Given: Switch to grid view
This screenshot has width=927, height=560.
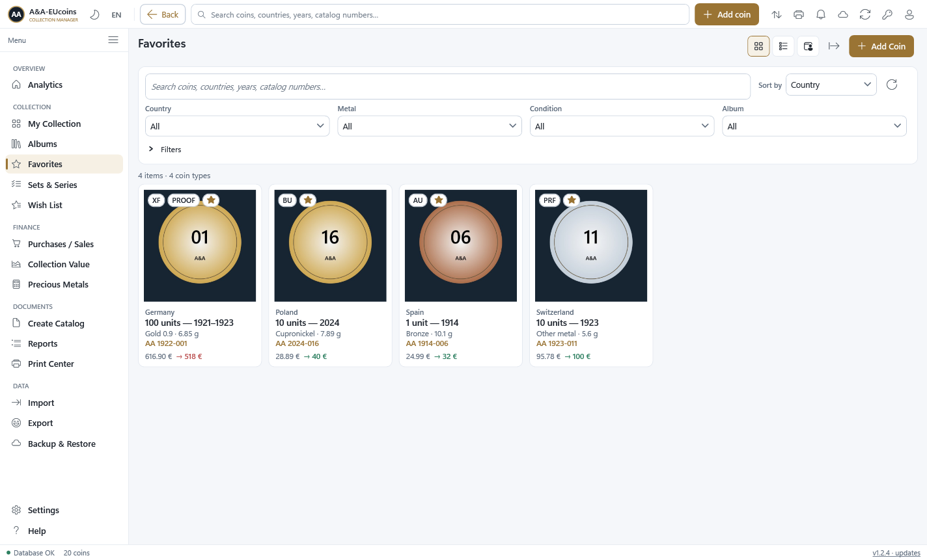Looking at the screenshot, I should pyautogui.click(x=758, y=46).
